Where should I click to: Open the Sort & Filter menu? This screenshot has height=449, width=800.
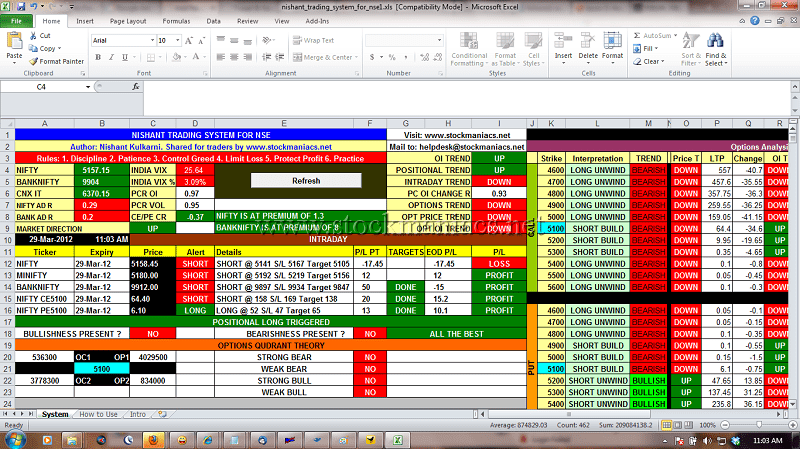tap(691, 49)
